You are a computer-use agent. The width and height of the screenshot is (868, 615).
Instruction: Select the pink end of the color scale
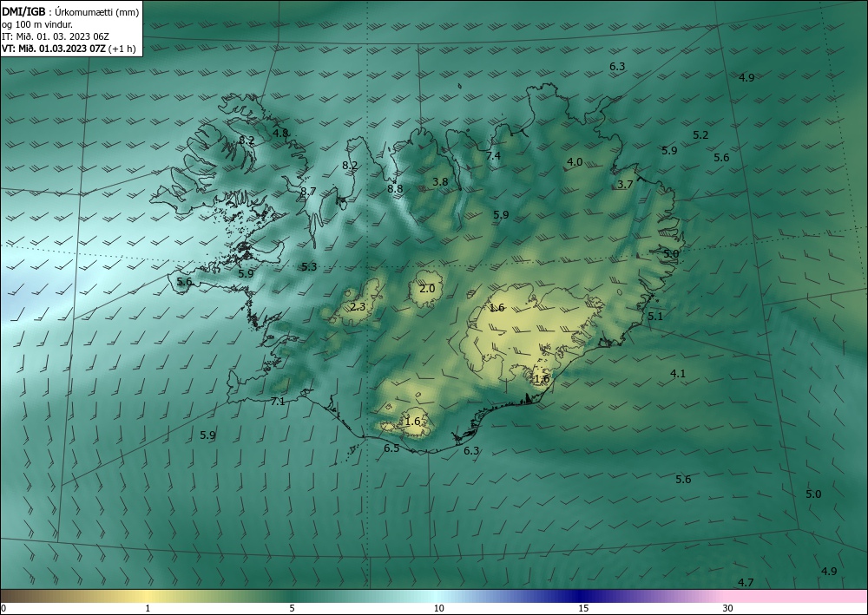click(x=797, y=596)
